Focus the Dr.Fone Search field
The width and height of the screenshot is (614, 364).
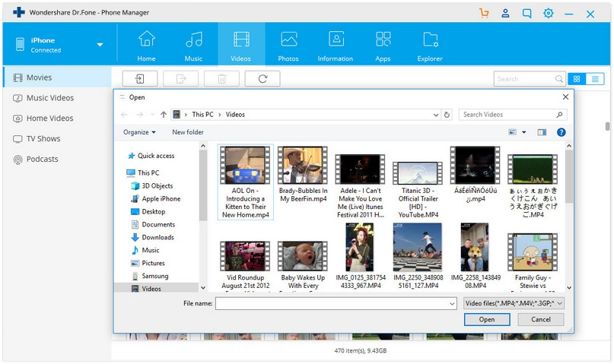coord(530,79)
